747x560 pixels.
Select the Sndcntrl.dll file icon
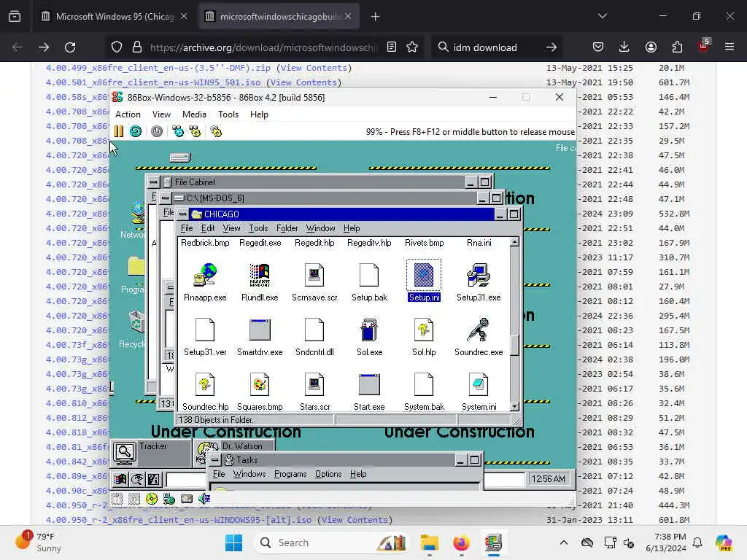tap(314, 330)
